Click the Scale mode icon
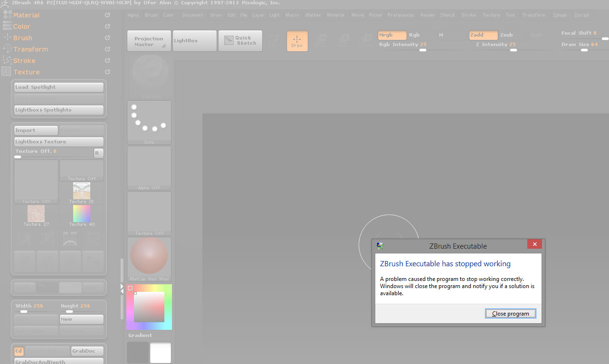Screen dimensions: 609x364 [343, 41]
